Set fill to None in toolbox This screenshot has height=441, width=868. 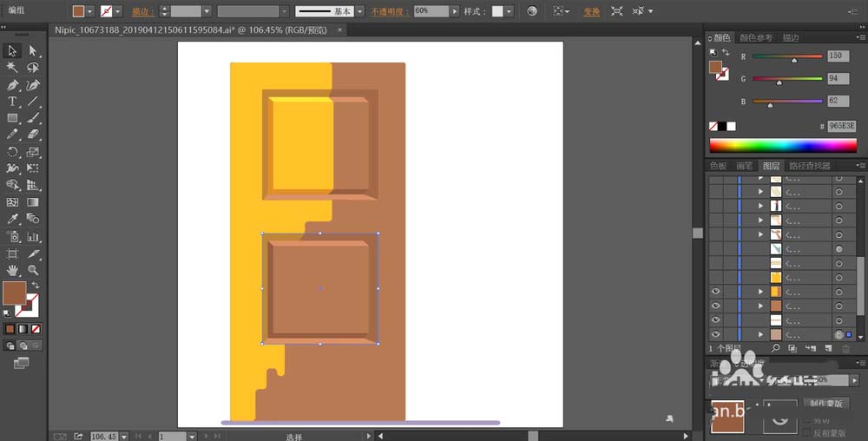pyautogui.click(x=36, y=329)
